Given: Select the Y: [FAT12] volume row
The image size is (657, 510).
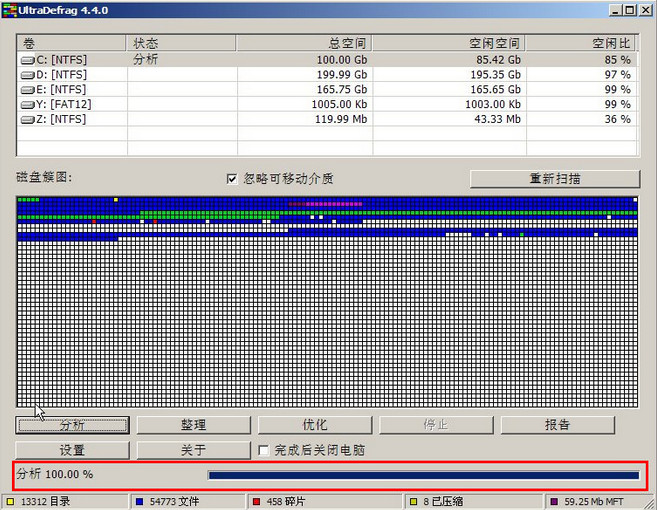Looking at the screenshot, I should [327, 104].
